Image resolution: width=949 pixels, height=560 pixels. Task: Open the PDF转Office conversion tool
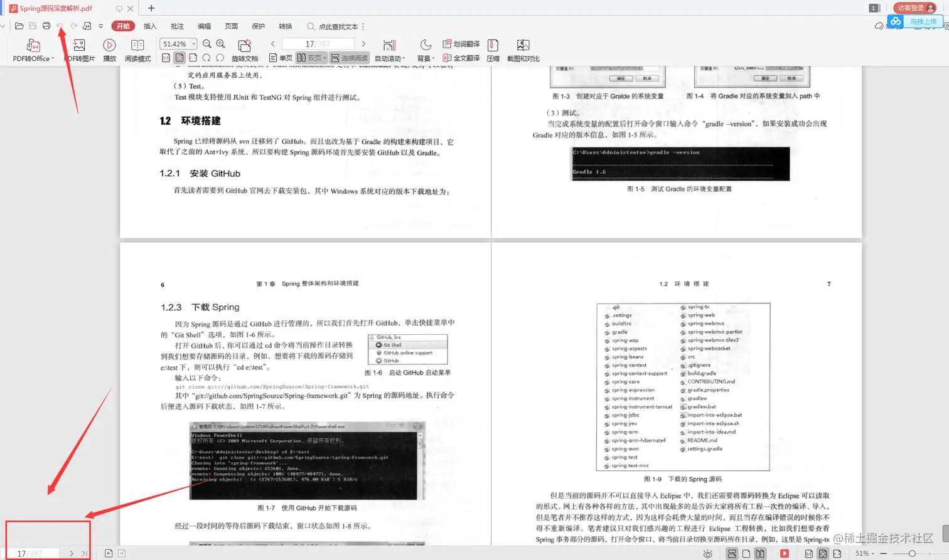31,50
